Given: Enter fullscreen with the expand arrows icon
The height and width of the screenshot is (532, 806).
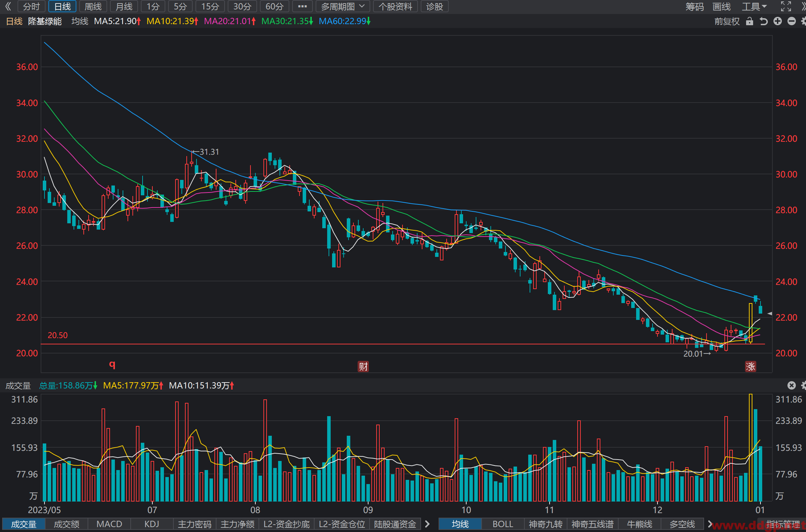Looking at the screenshot, I should click(x=786, y=6).
